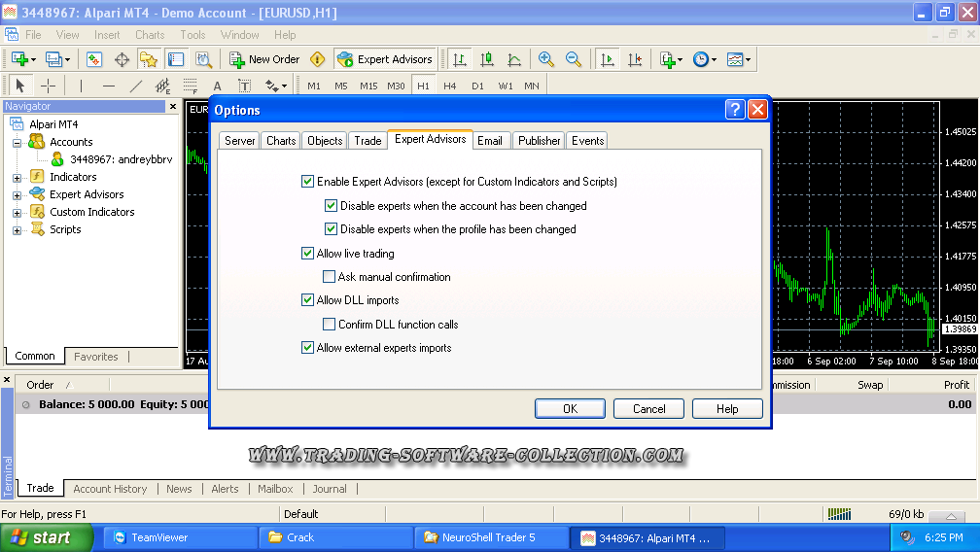Click the Cancel button
Viewport: 980px width, 552px height.
coord(648,409)
